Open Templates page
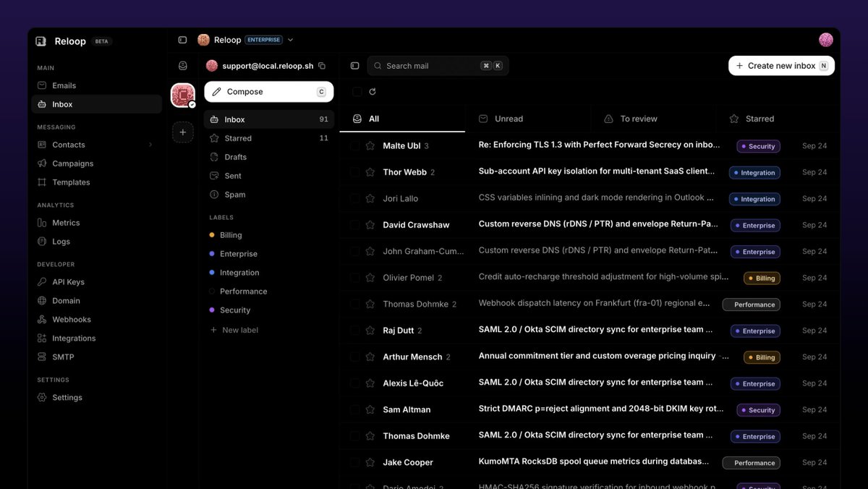 tap(96, 182)
